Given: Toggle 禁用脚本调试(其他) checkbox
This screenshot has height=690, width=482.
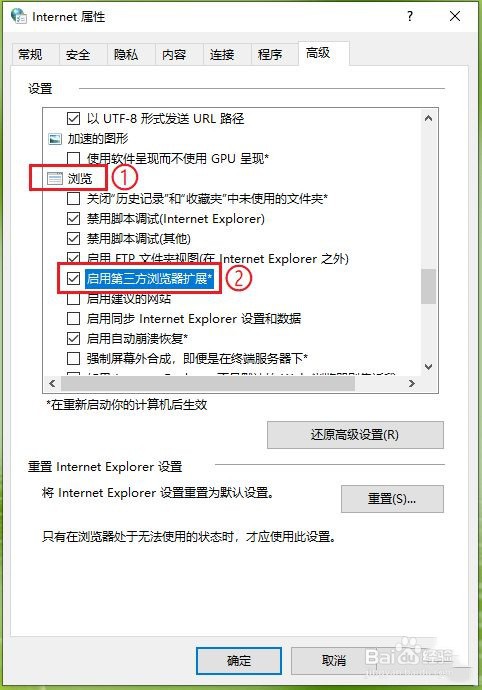Looking at the screenshot, I should click(73, 239).
